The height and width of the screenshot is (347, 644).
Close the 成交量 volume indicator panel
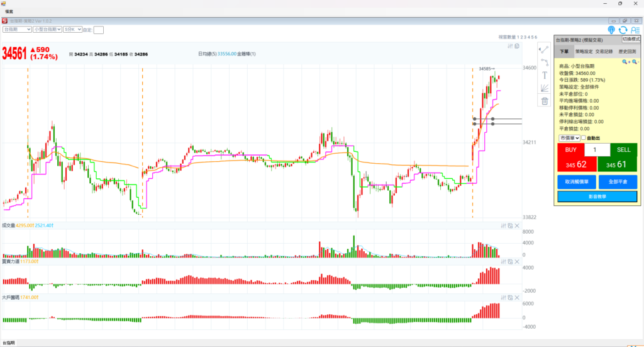[x=517, y=225]
